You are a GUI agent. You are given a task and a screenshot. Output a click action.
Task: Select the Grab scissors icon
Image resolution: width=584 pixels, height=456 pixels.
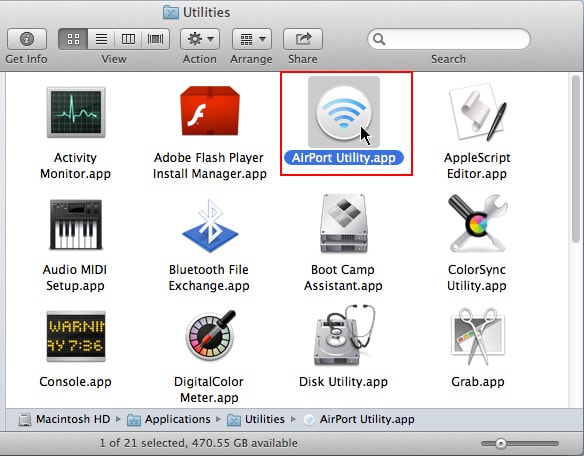pyautogui.click(x=478, y=336)
